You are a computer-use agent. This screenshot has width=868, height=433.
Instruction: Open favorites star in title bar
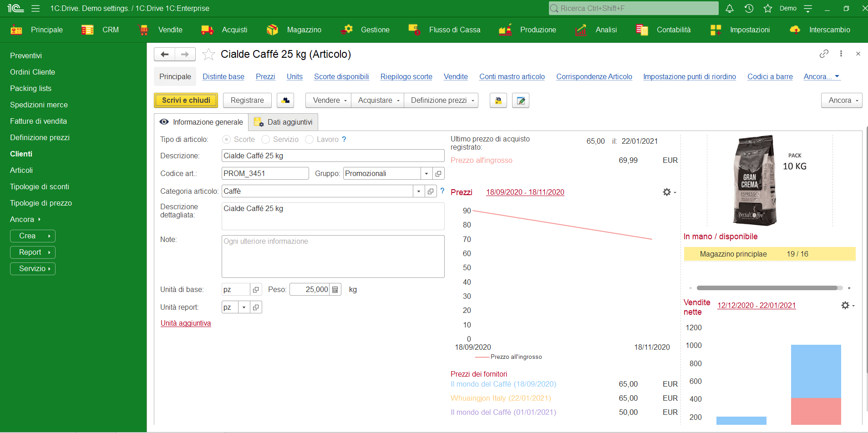click(768, 8)
